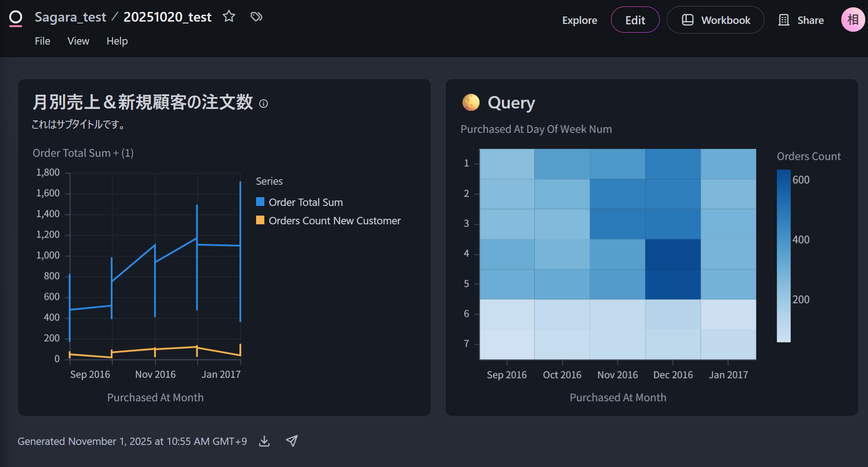The width and height of the screenshot is (868, 467).
Task: Click the Share button
Action: click(x=801, y=20)
